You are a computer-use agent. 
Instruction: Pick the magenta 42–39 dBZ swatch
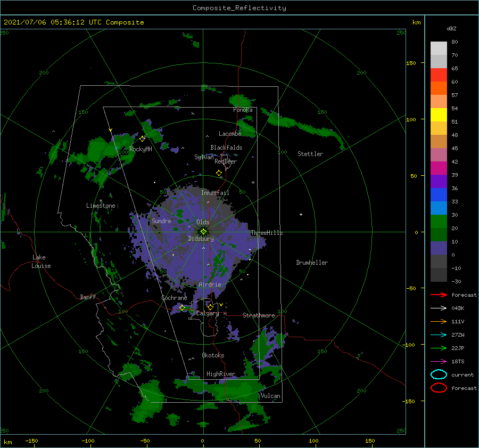point(439,168)
